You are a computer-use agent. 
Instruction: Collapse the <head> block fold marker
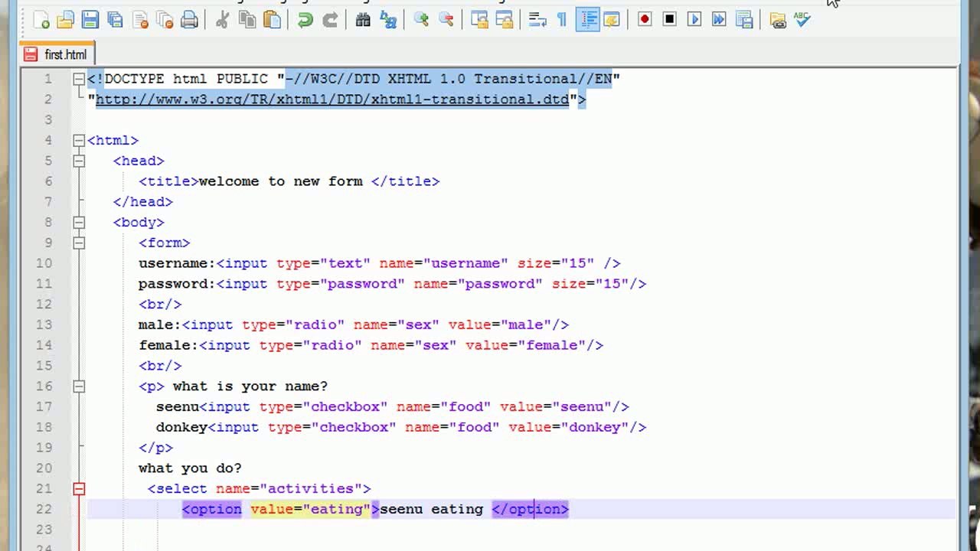pos(79,161)
